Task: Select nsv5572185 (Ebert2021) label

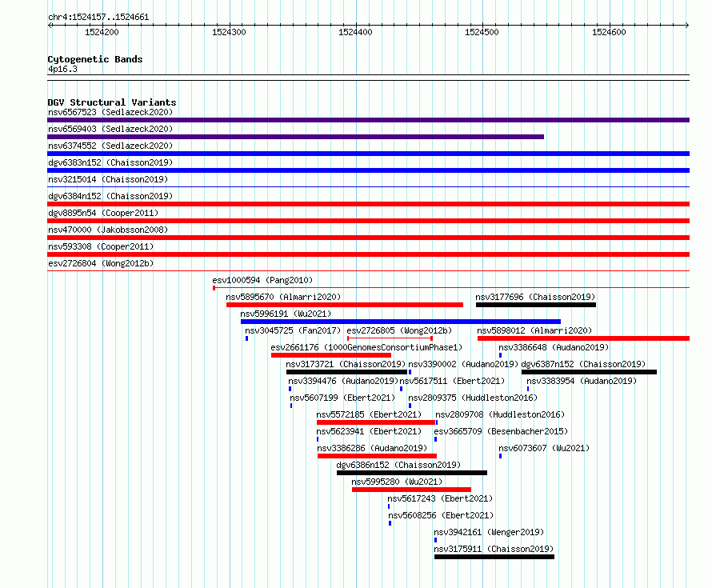Action: pyautogui.click(x=369, y=414)
